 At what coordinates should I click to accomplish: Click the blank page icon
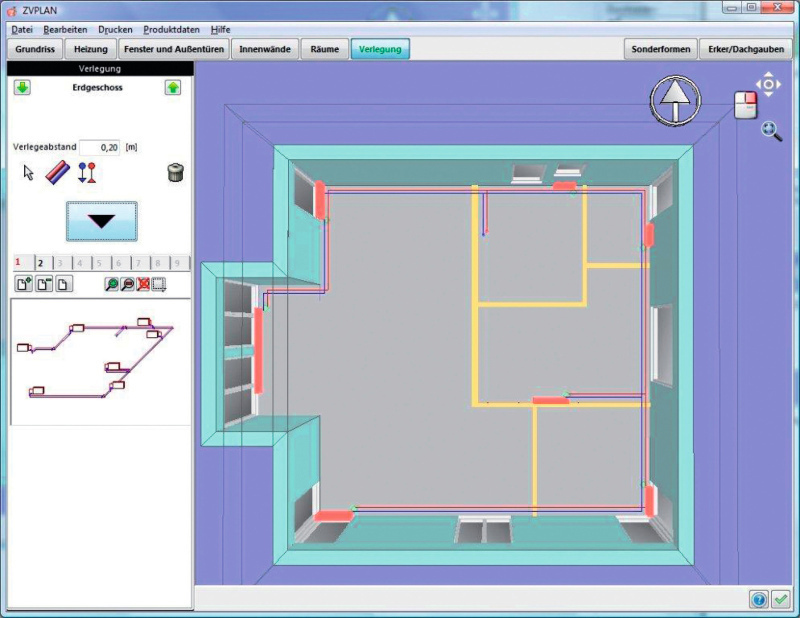(63, 284)
